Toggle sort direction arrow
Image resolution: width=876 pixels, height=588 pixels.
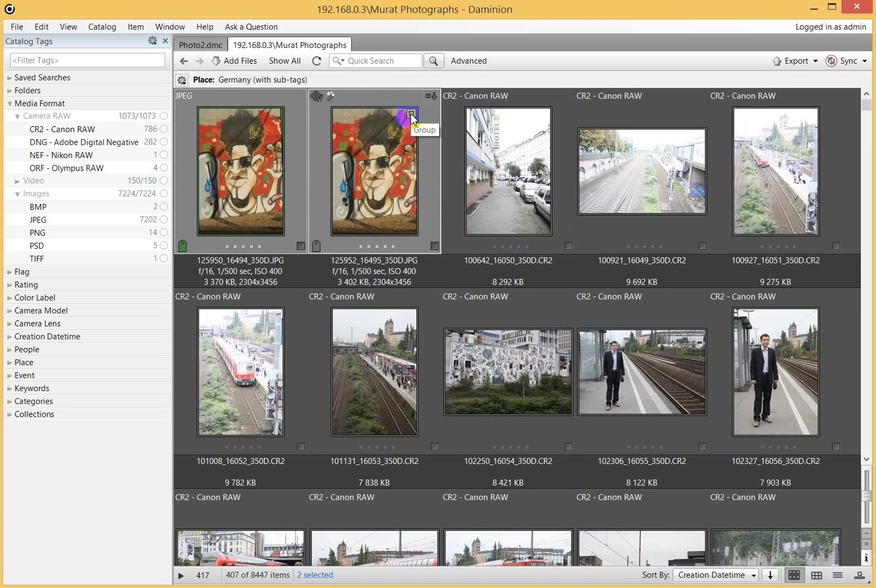coord(770,575)
